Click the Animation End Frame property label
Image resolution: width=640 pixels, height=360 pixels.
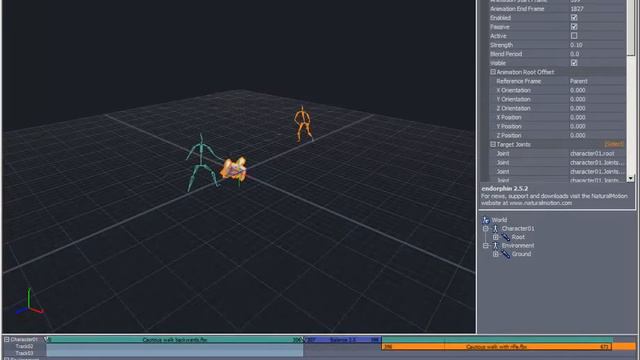517,9
